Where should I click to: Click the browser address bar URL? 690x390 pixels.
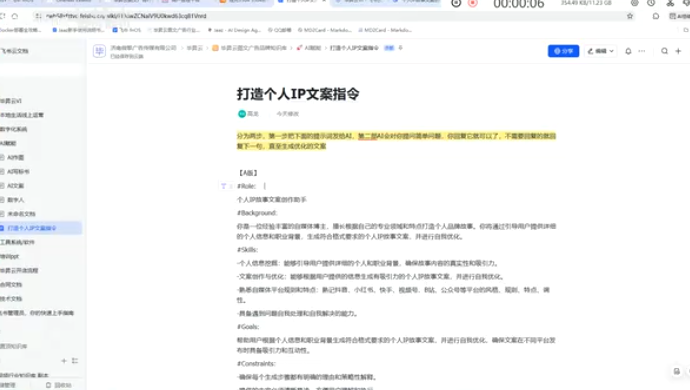coord(126,16)
